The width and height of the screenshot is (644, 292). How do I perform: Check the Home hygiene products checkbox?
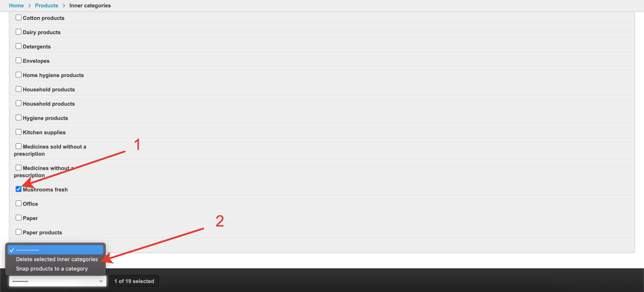point(19,74)
